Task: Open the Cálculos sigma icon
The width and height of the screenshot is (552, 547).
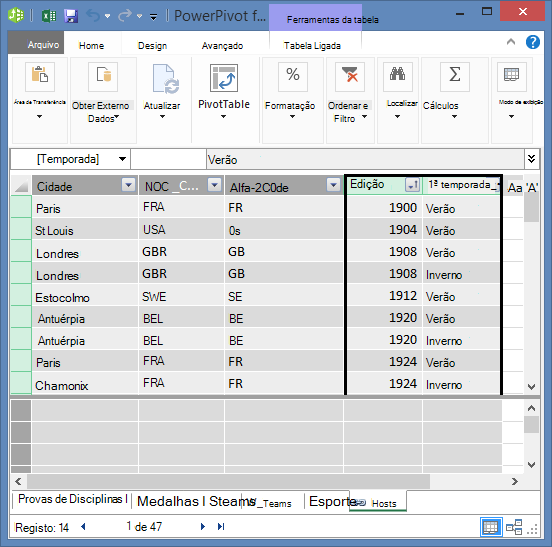Action: point(454,76)
